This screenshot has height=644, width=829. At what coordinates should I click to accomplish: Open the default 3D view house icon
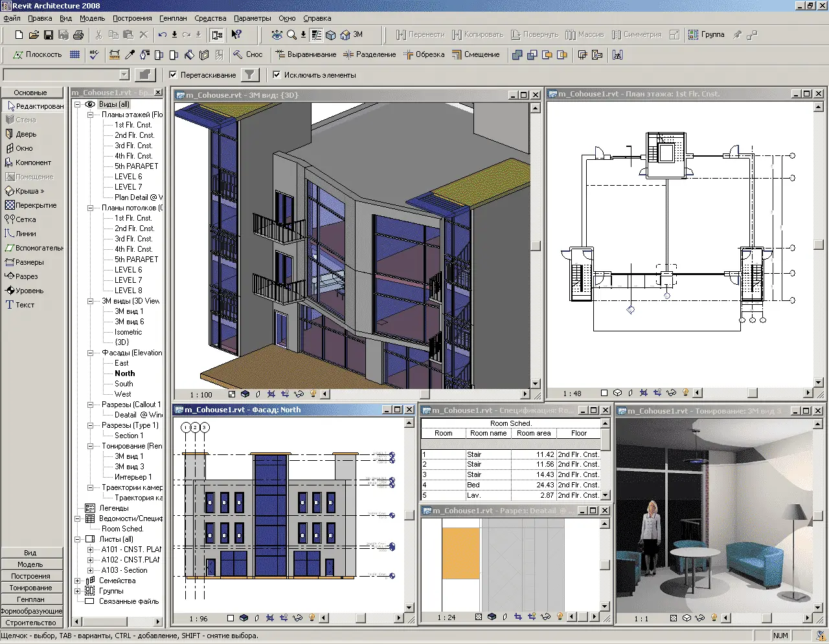(345, 35)
